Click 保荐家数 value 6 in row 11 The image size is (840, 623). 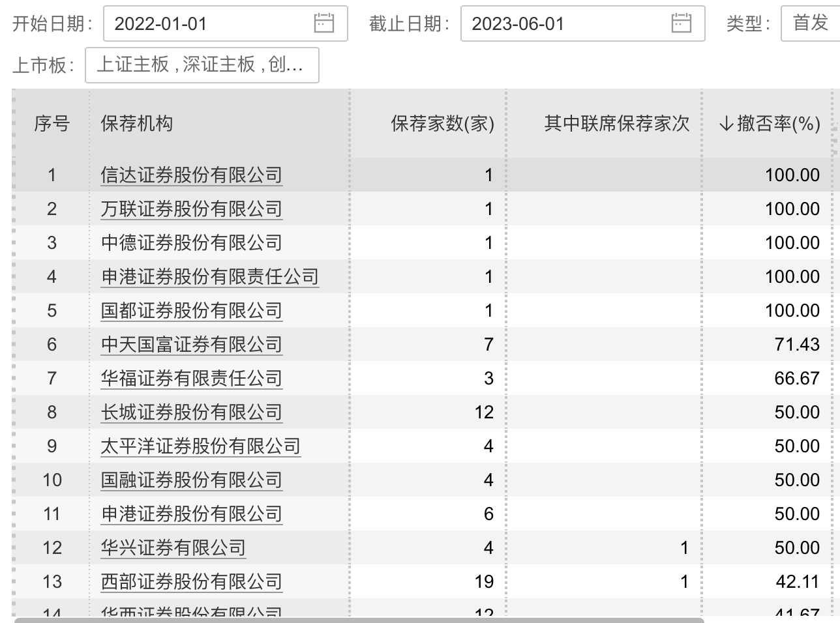point(488,514)
